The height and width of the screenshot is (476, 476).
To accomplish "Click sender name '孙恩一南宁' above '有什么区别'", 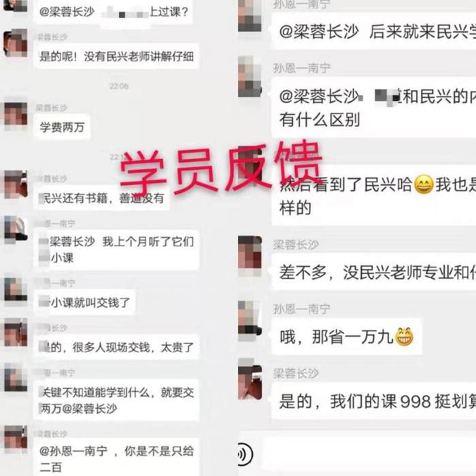I will tap(301, 68).
